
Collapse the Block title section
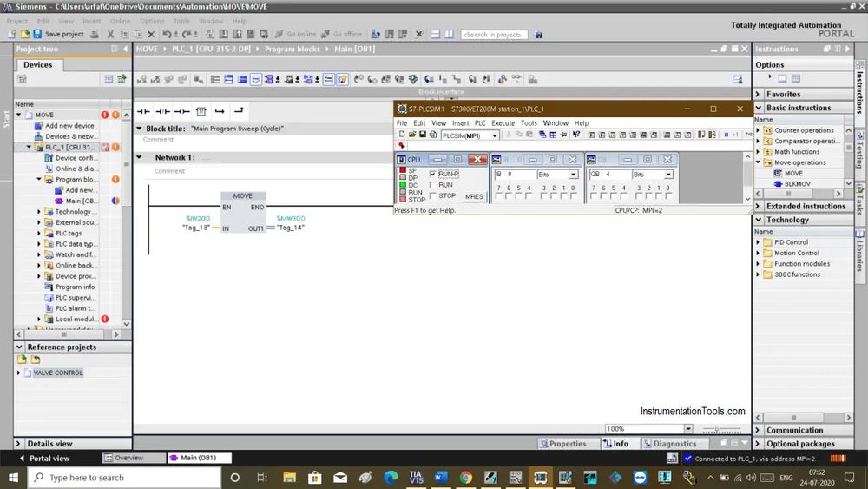pos(140,129)
